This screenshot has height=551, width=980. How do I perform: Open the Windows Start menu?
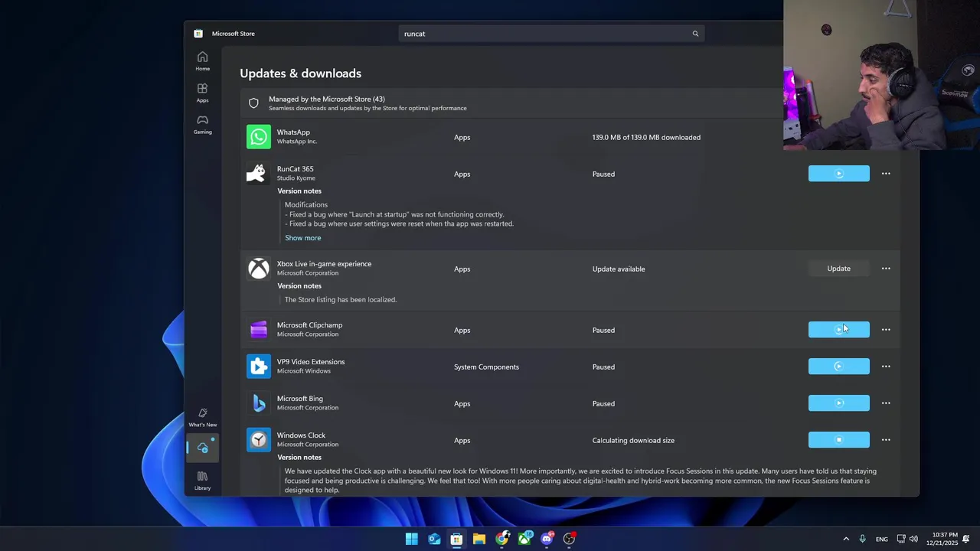pyautogui.click(x=412, y=539)
